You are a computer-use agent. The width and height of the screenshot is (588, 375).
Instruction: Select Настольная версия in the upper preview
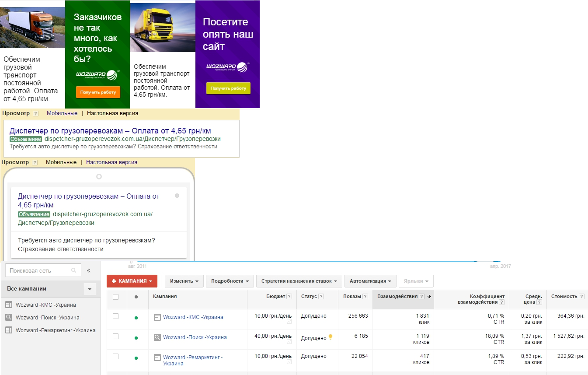(112, 113)
